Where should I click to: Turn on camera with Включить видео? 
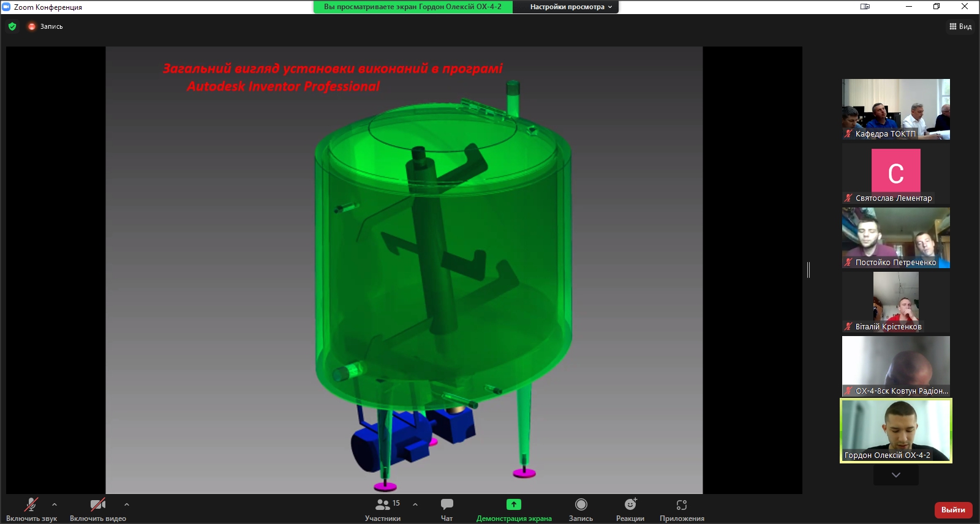pyautogui.click(x=97, y=505)
